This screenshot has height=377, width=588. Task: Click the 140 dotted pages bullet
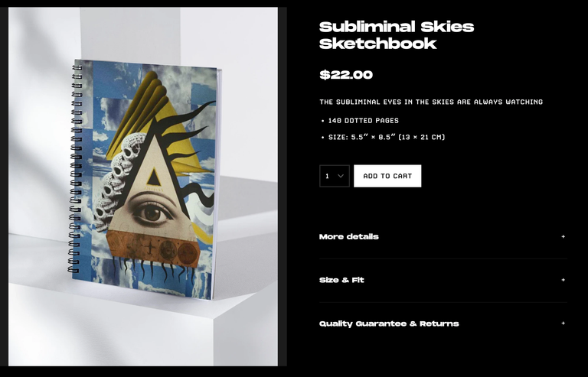click(x=364, y=121)
